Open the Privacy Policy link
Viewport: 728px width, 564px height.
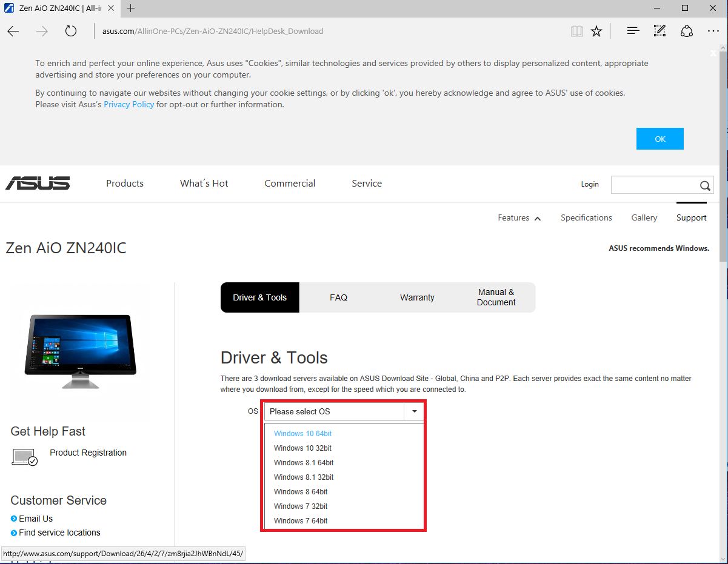129,104
